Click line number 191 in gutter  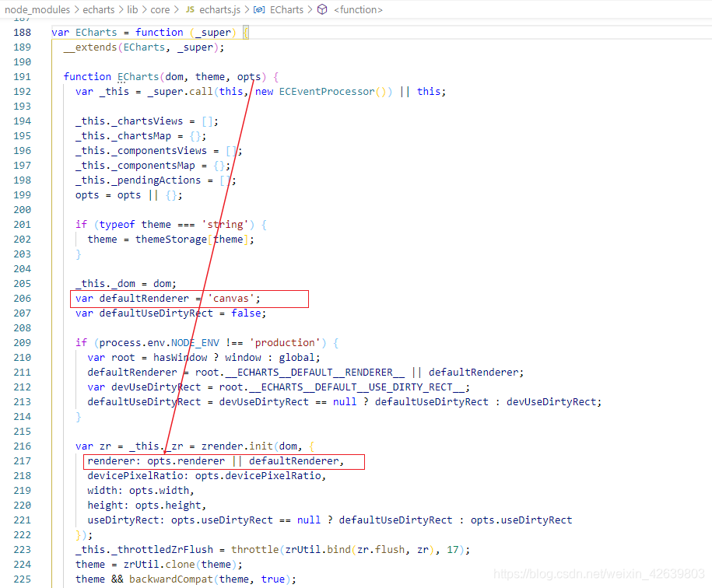(23, 77)
